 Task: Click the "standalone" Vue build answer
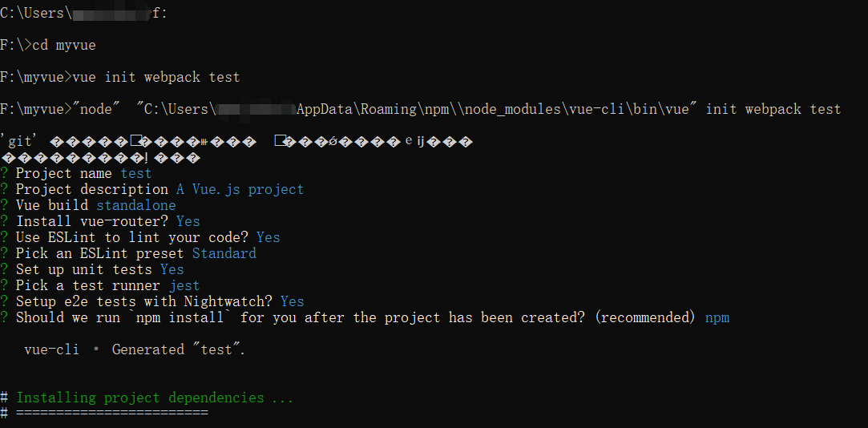(x=135, y=205)
